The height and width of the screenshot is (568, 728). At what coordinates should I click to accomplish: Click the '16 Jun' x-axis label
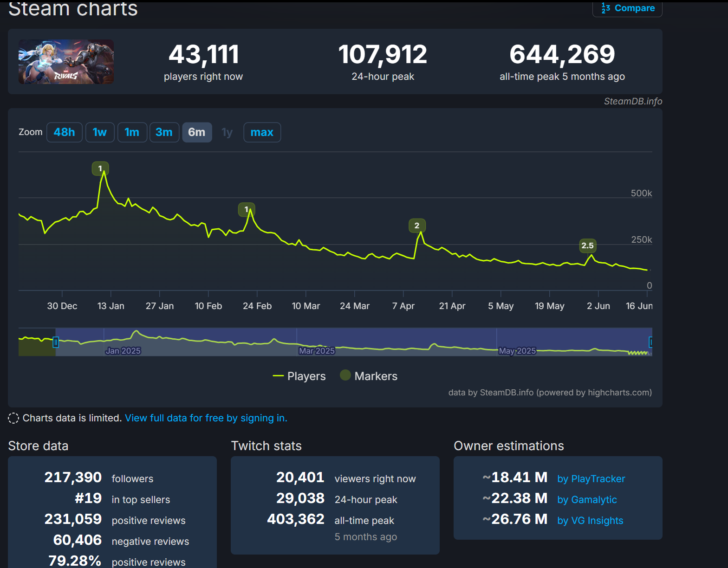click(x=639, y=306)
